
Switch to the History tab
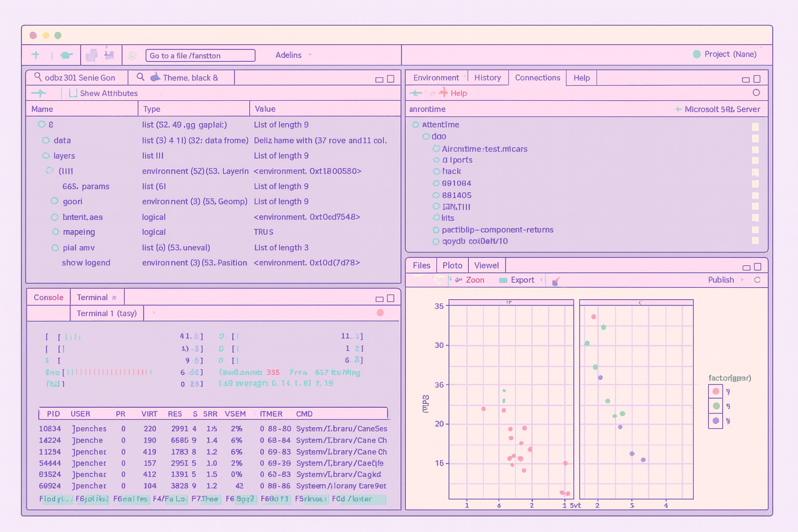487,78
